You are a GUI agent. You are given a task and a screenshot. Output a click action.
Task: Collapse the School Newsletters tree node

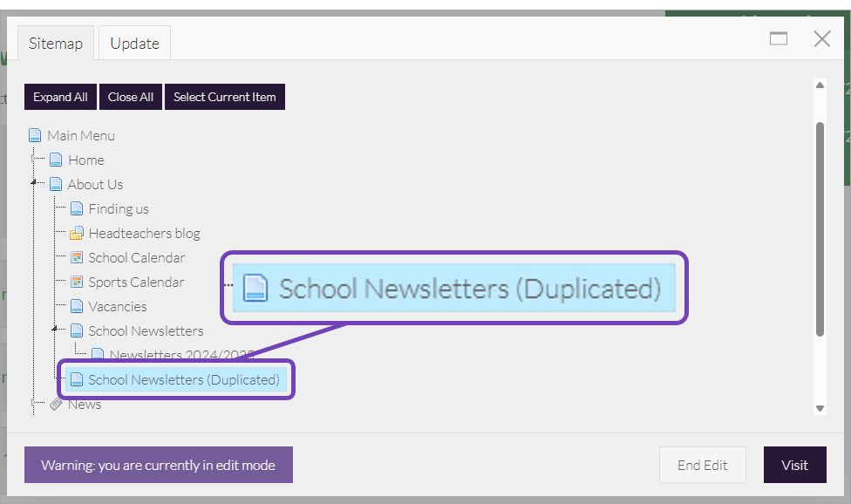[54, 330]
